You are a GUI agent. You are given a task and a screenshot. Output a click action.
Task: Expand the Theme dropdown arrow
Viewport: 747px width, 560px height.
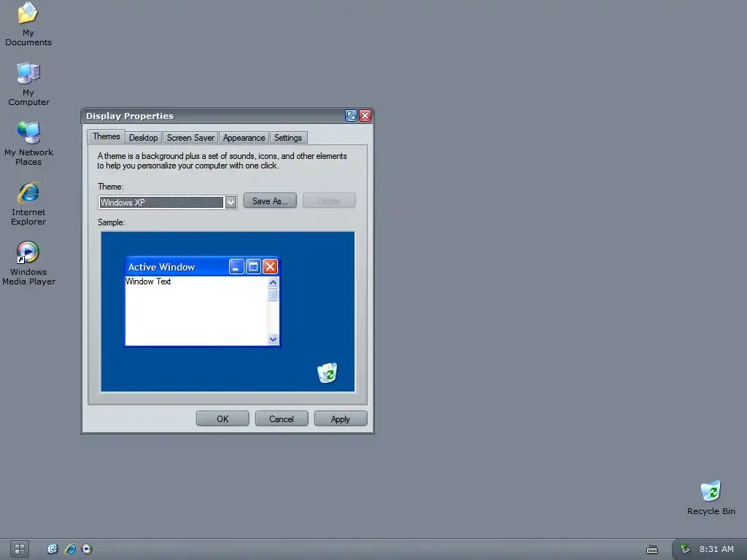click(231, 203)
